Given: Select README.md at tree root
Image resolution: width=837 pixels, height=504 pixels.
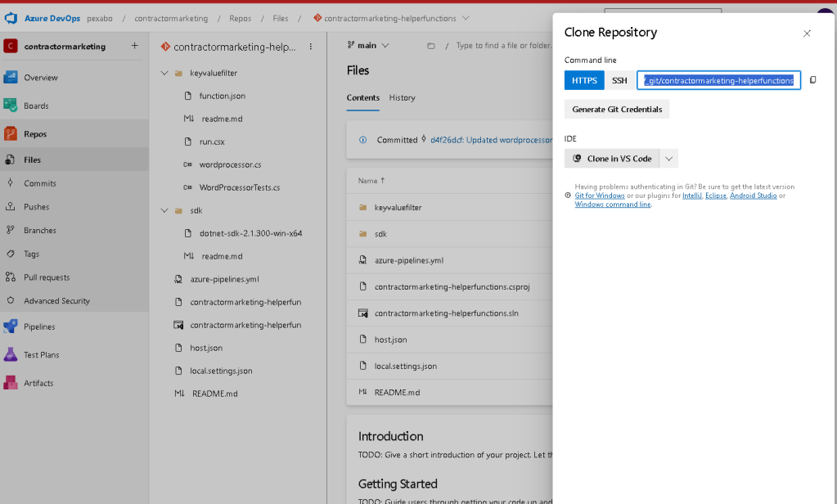Looking at the screenshot, I should pyautogui.click(x=214, y=394).
